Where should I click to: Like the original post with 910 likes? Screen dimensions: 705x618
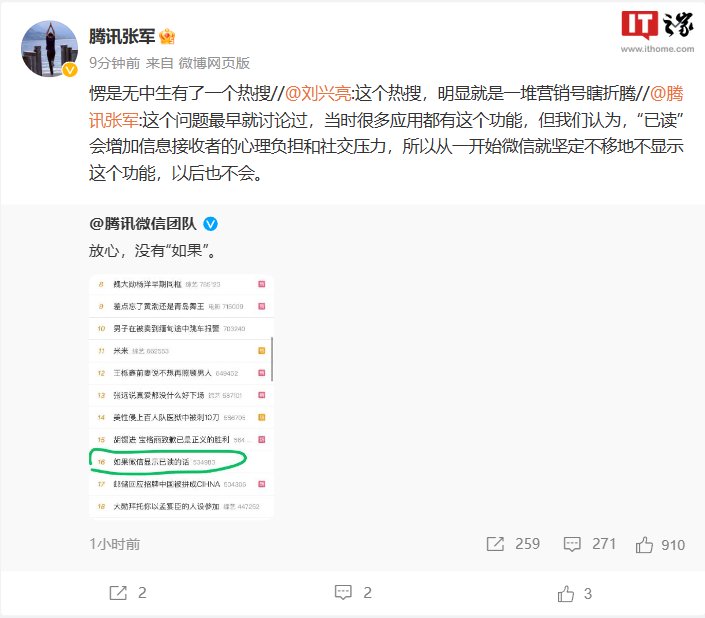(x=644, y=544)
